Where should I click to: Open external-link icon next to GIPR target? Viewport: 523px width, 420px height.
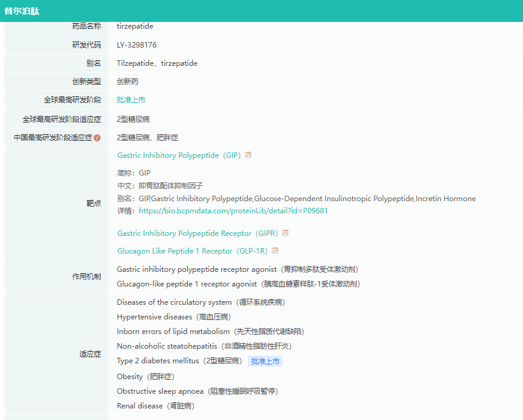click(285, 233)
